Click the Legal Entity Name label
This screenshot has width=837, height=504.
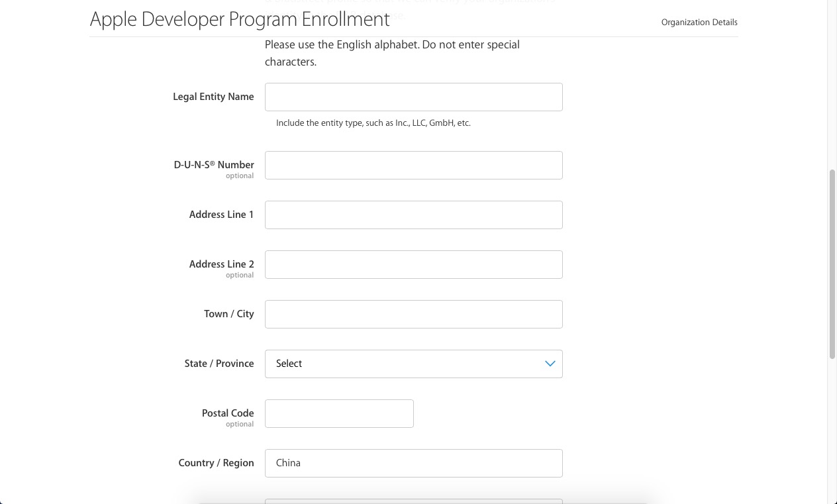click(213, 97)
